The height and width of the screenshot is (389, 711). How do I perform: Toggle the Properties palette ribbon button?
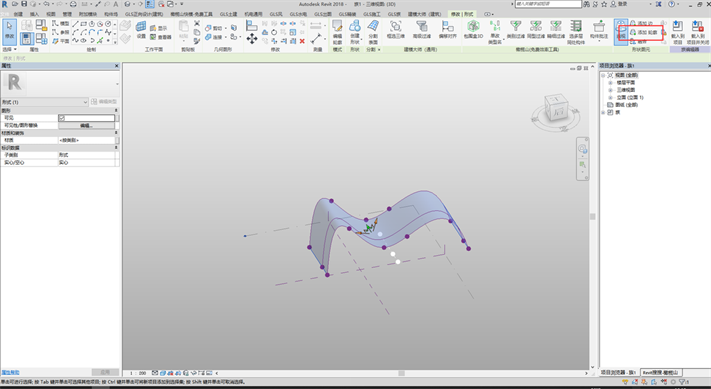coord(27,39)
